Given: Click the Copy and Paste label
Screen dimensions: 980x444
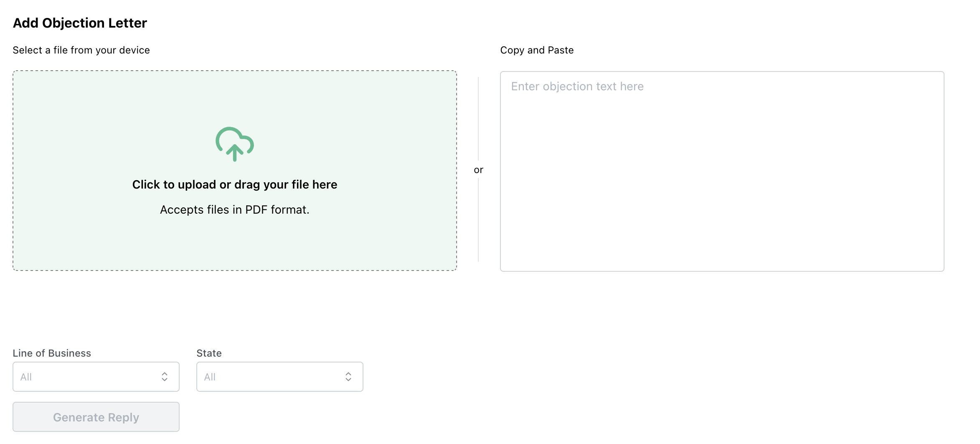Looking at the screenshot, I should (x=537, y=50).
